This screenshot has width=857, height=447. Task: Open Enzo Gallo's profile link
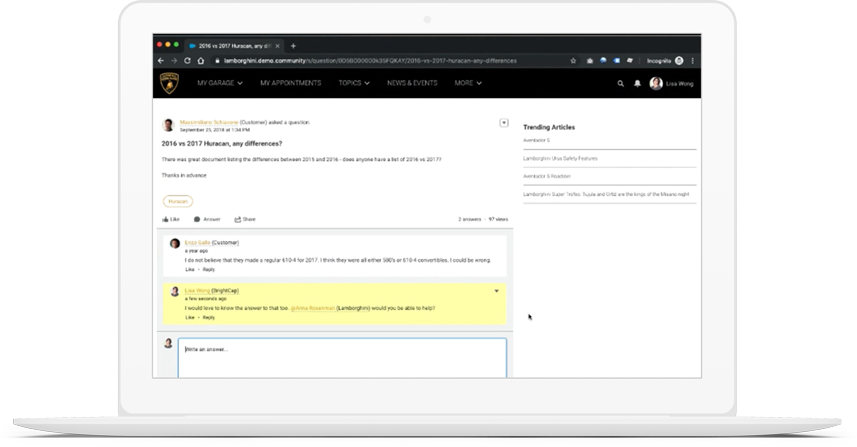point(197,243)
